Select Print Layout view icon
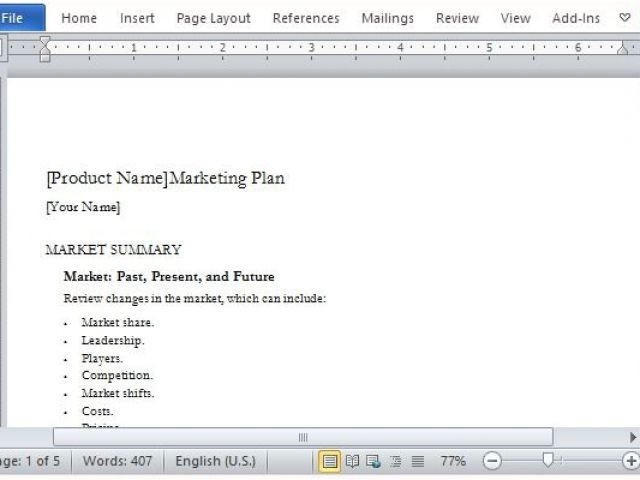This screenshot has height=480, width=640. (330, 462)
